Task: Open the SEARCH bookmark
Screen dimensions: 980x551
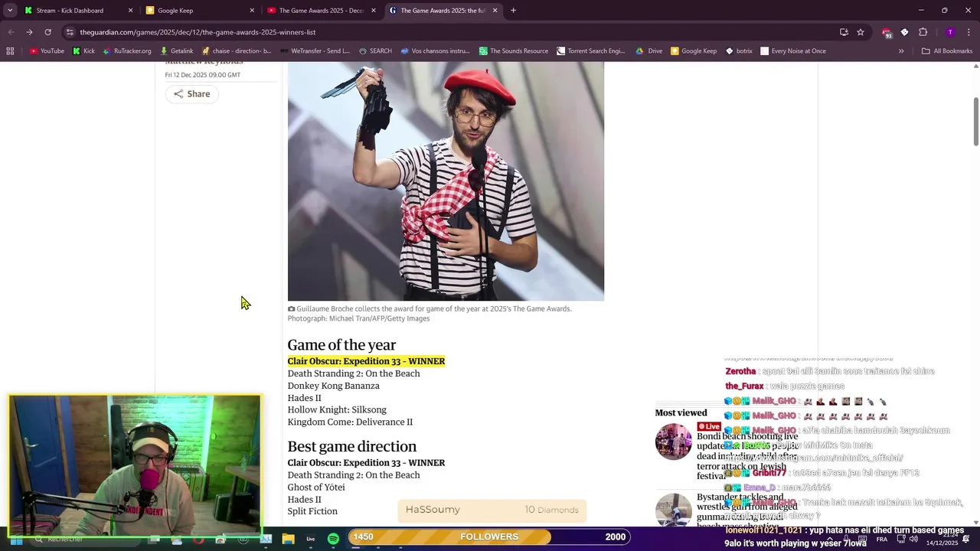Action: (375, 51)
